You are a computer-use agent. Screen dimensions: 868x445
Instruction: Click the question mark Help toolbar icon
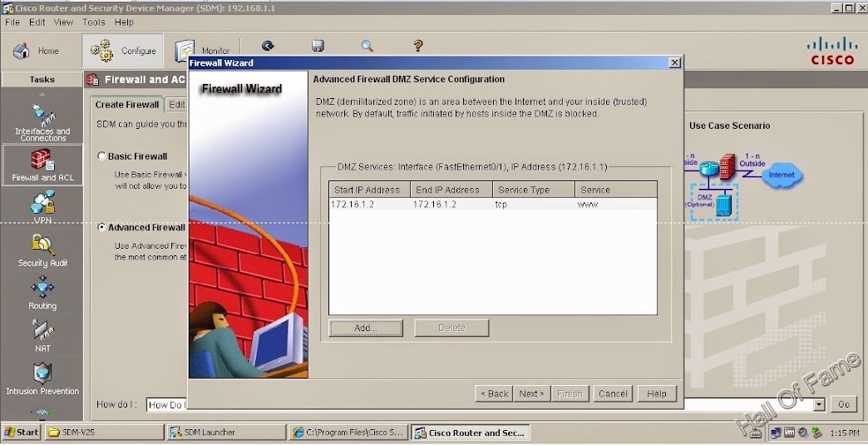[418, 46]
